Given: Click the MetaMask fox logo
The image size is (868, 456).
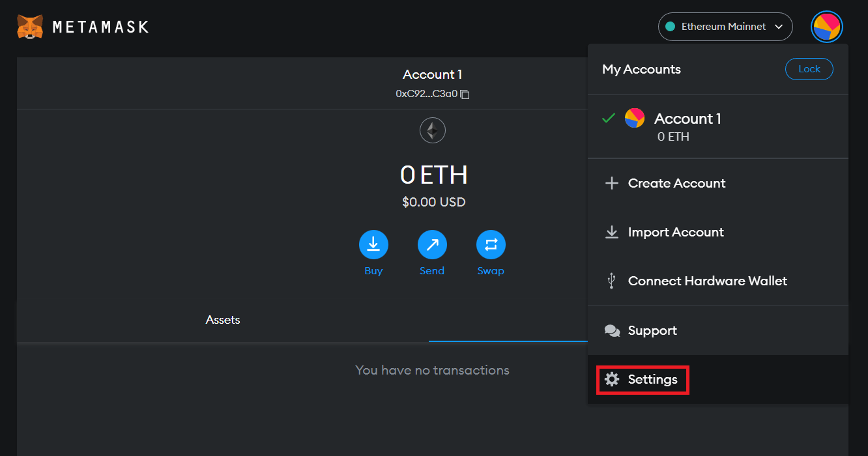Looking at the screenshot, I should click(30, 27).
